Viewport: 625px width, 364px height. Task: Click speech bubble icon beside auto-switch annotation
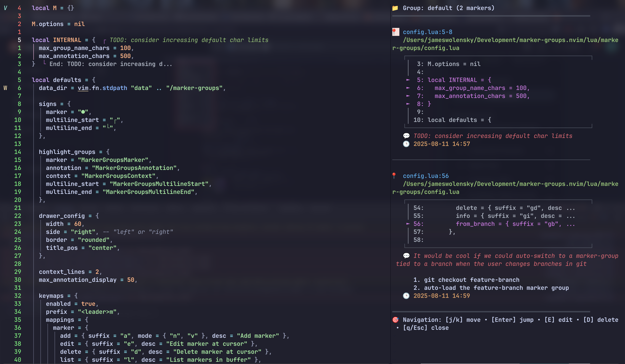406,256
